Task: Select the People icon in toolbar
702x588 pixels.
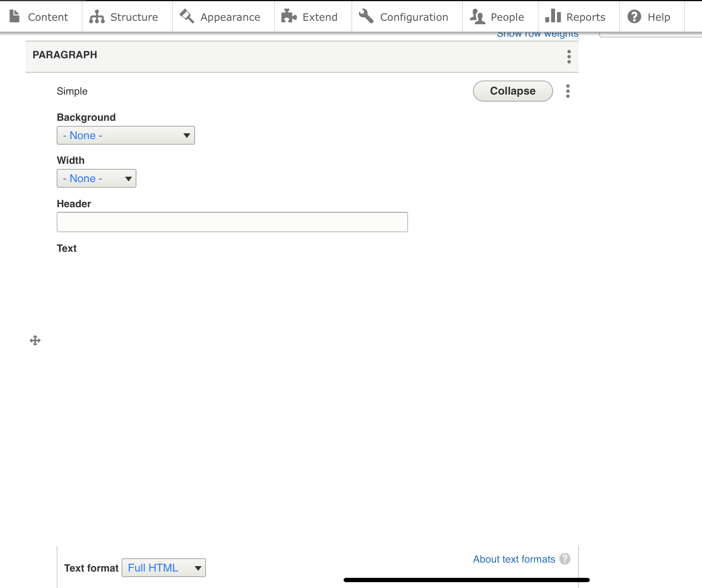Action: click(477, 16)
